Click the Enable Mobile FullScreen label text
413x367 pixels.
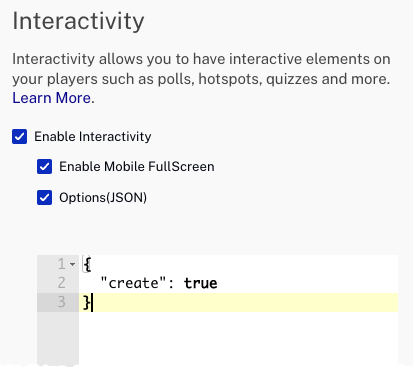point(137,167)
